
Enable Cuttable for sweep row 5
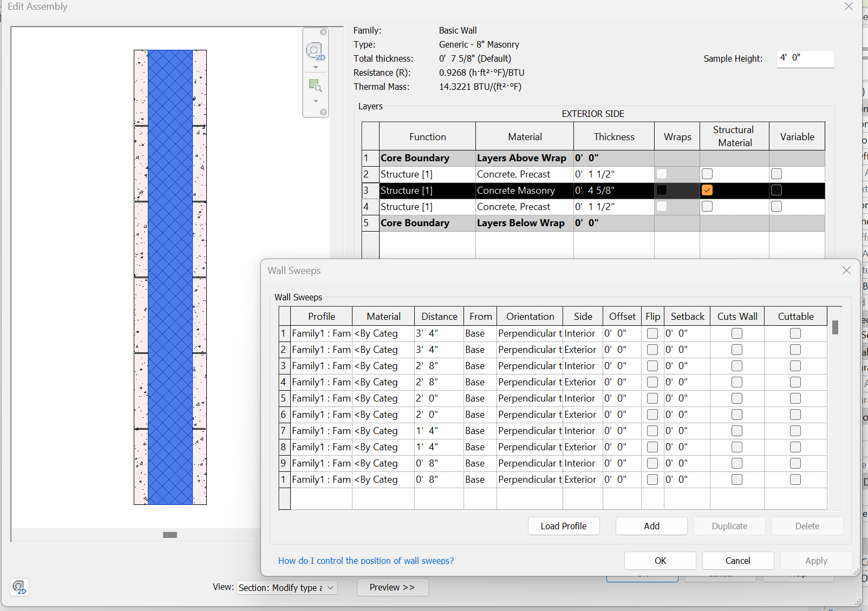tap(795, 398)
